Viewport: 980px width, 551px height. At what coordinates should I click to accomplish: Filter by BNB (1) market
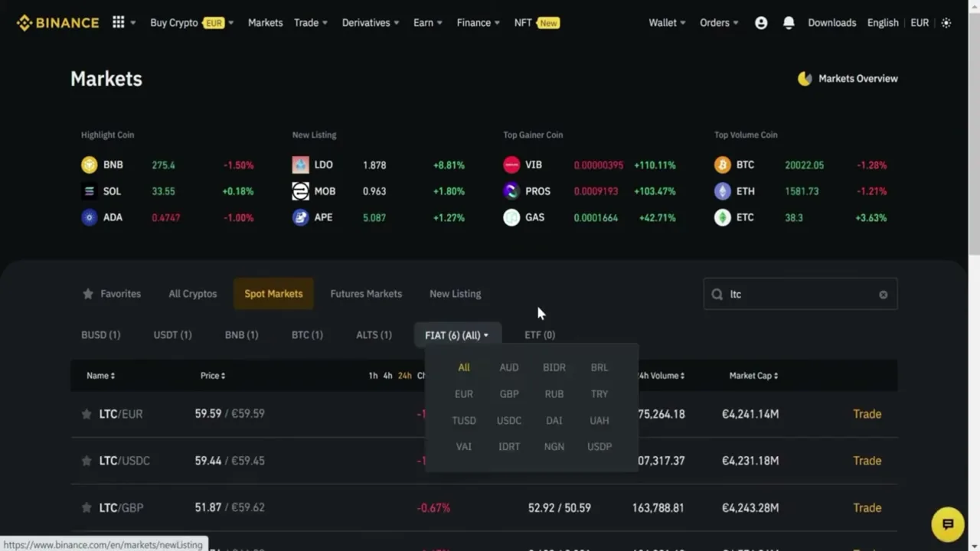click(x=241, y=335)
